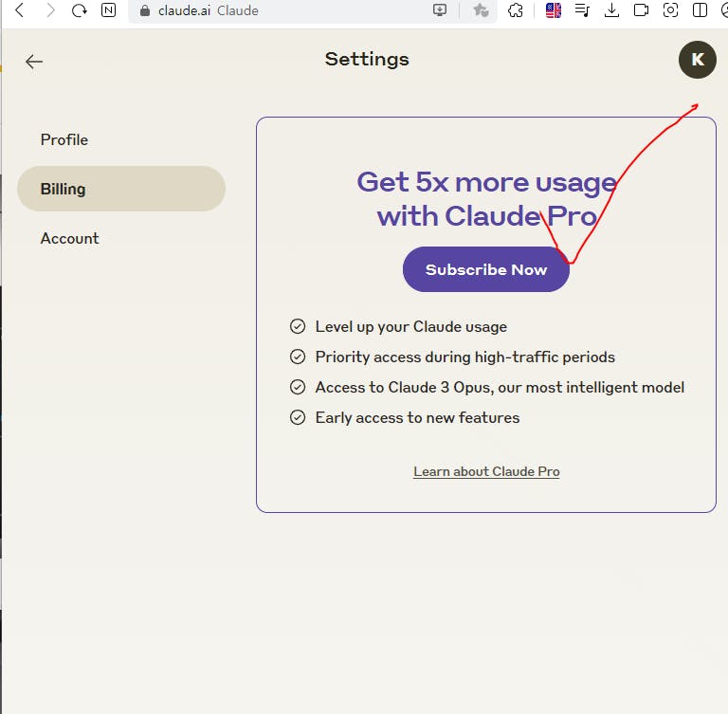Click checkmark beside Early access
The width and height of the screenshot is (728, 714).
click(x=298, y=417)
